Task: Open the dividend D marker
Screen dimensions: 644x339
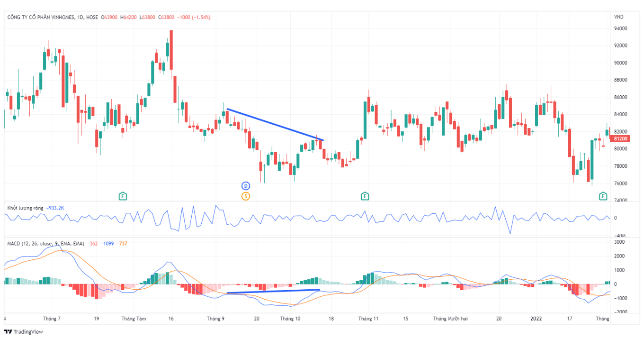Action: pyautogui.click(x=246, y=185)
